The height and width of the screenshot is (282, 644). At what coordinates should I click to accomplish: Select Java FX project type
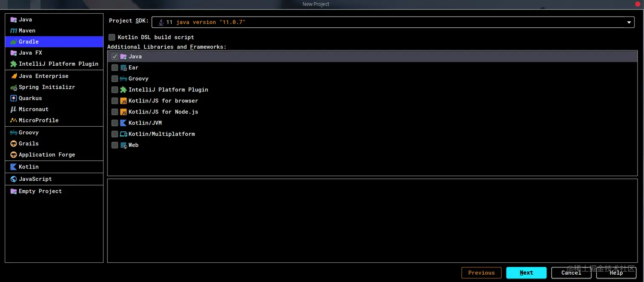click(54, 53)
